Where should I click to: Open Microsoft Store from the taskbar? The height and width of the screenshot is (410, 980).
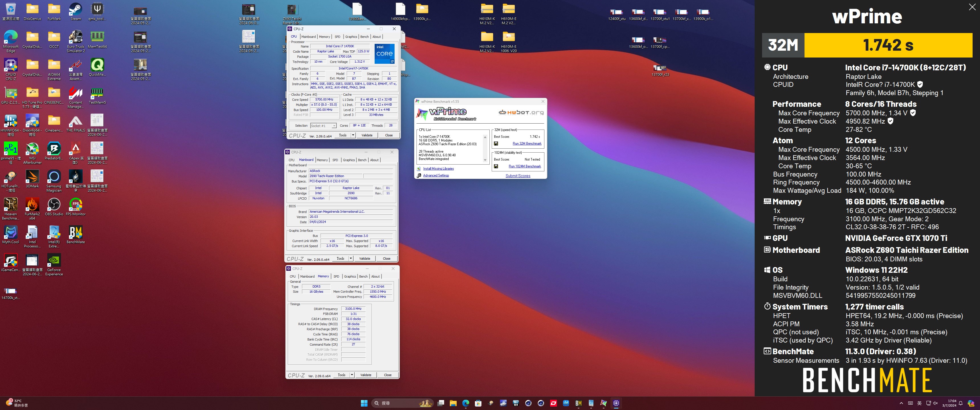(x=478, y=403)
